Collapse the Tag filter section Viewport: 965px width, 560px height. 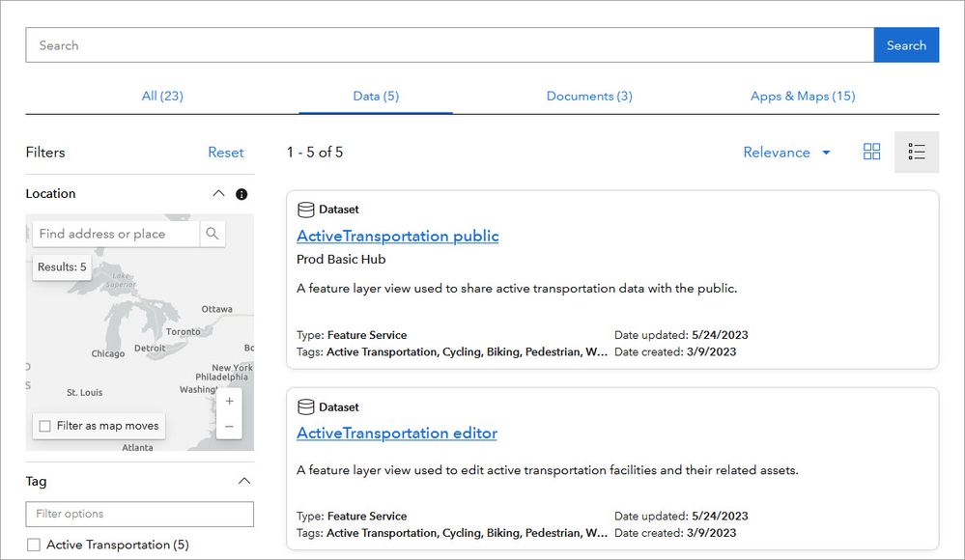click(244, 481)
